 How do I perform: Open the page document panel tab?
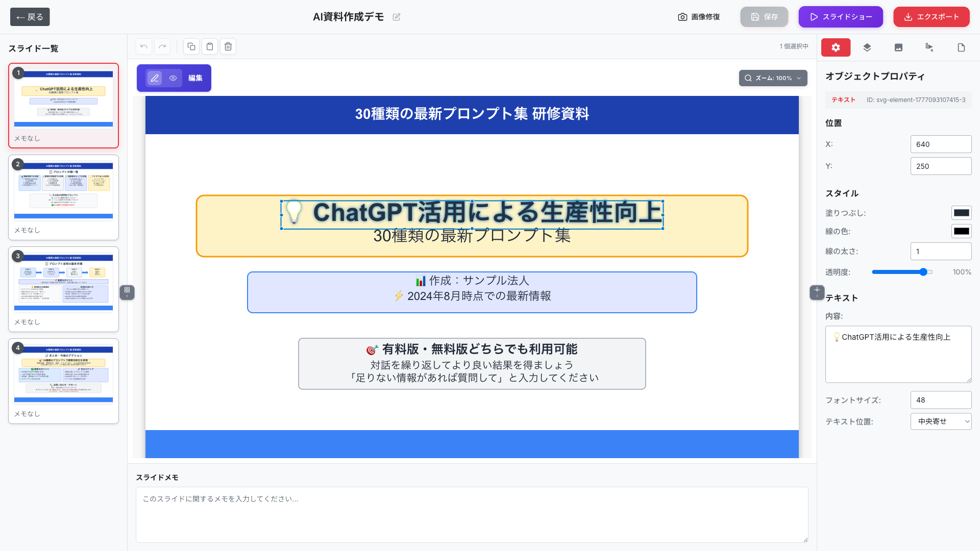[961, 47]
